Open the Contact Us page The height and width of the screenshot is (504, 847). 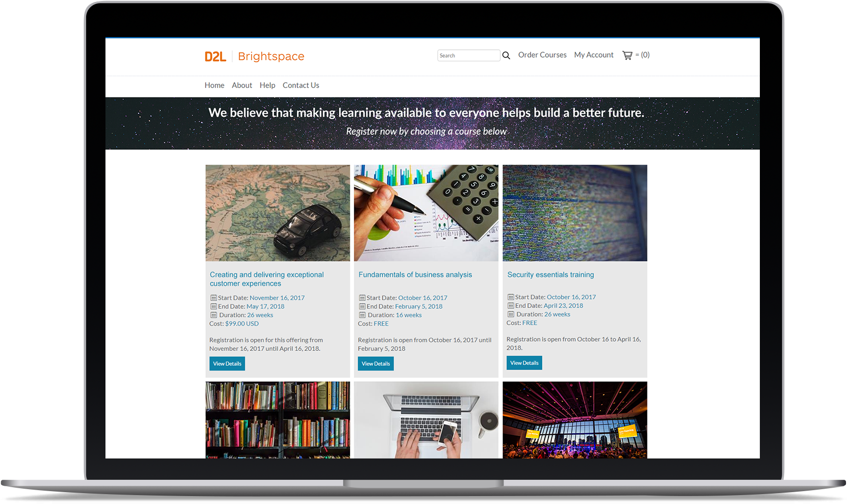point(301,85)
